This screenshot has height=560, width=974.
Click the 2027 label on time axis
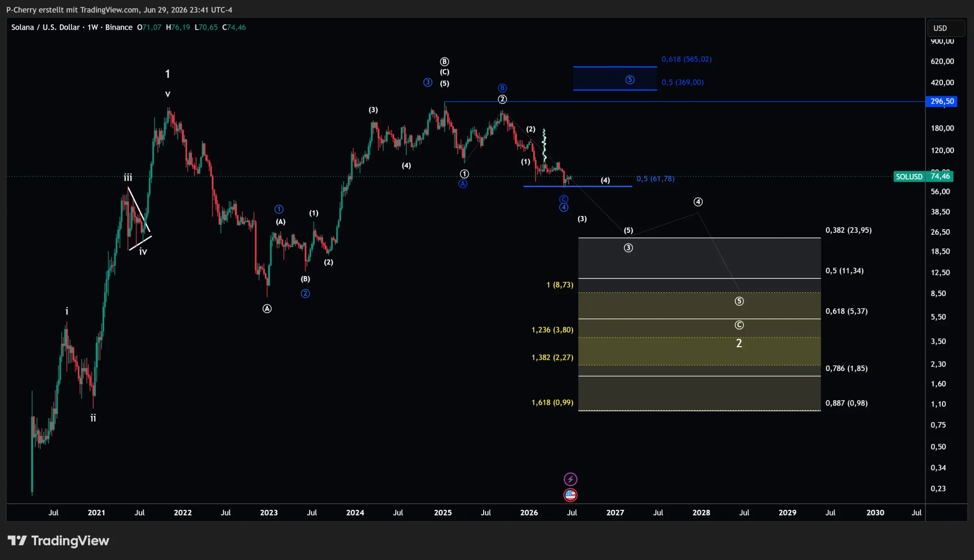(x=615, y=512)
